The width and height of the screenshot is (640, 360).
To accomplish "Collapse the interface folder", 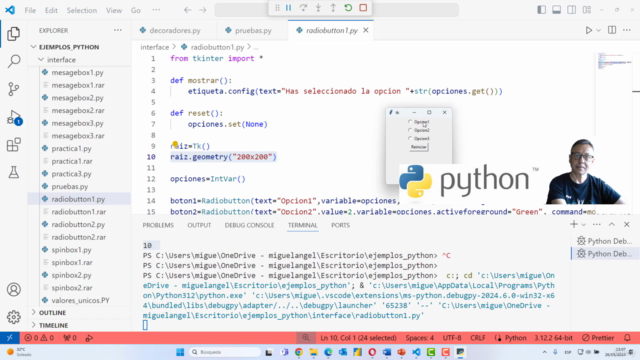I will coord(61,60).
